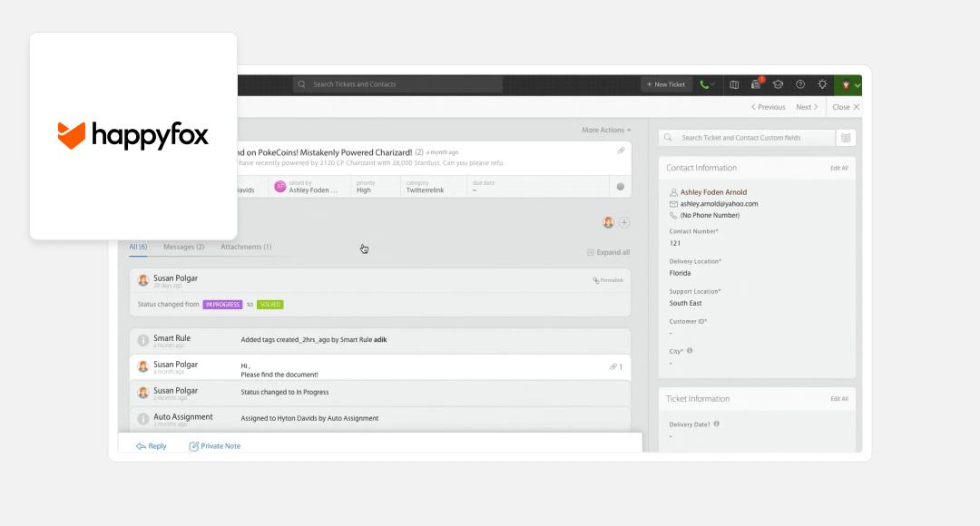Click the green SOLVED status label
Image resolution: width=980 pixels, height=526 pixels.
(x=270, y=304)
